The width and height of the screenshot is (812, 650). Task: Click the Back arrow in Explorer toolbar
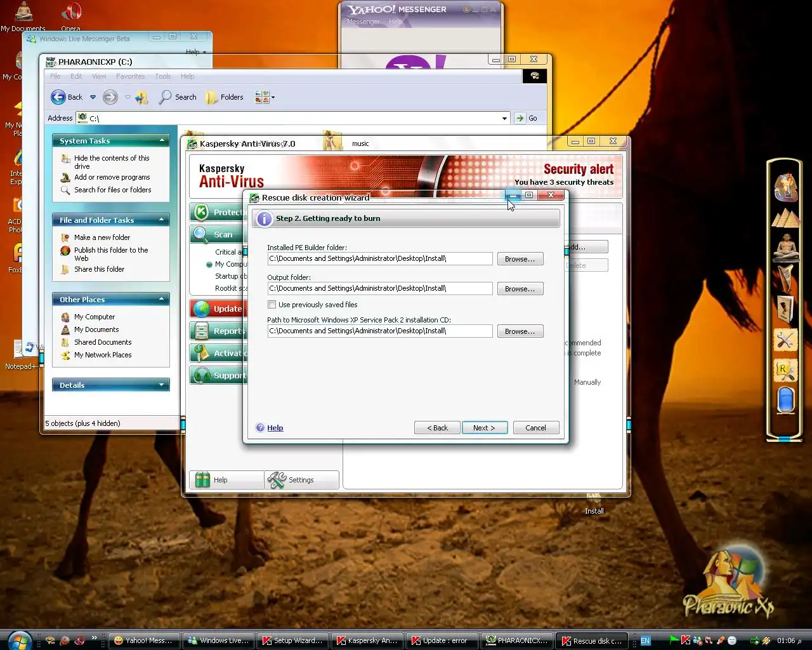pyautogui.click(x=67, y=97)
